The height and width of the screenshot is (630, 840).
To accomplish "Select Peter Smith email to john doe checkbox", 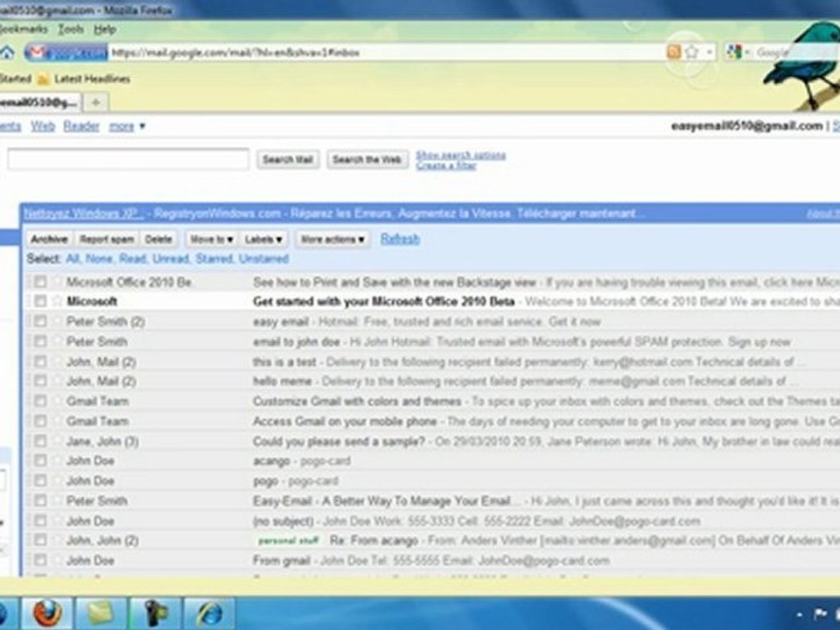I will pos(40,341).
